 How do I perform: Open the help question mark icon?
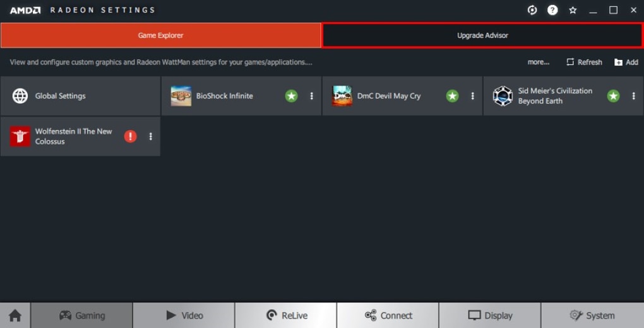tap(552, 10)
